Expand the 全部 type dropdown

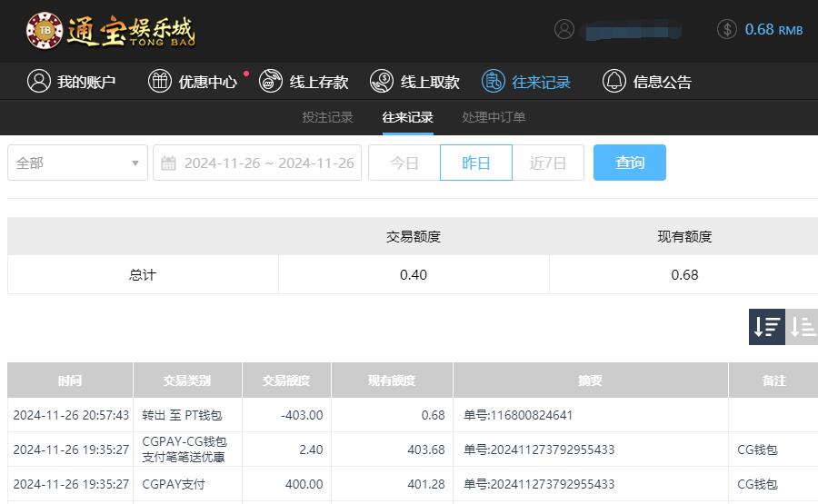(77, 163)
